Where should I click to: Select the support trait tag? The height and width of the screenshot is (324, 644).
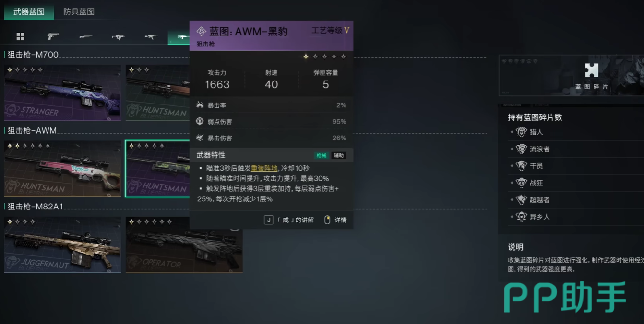[339, 155]
